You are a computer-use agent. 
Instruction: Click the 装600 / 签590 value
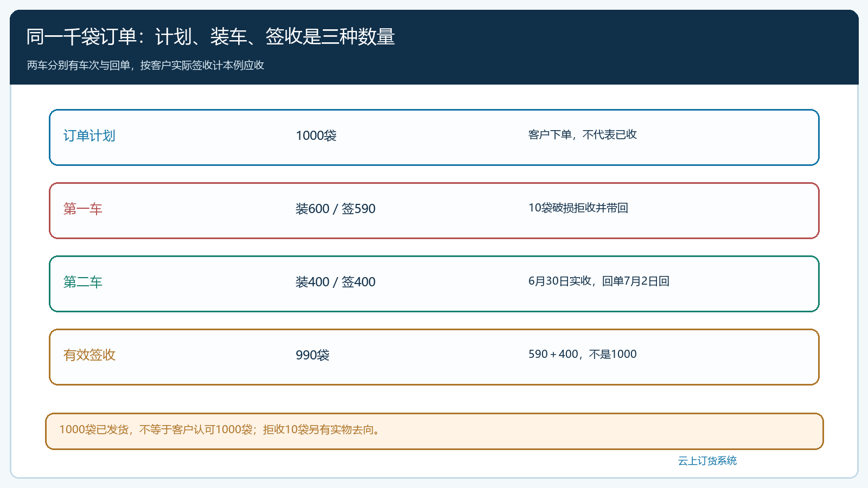(x=335, y=209)
